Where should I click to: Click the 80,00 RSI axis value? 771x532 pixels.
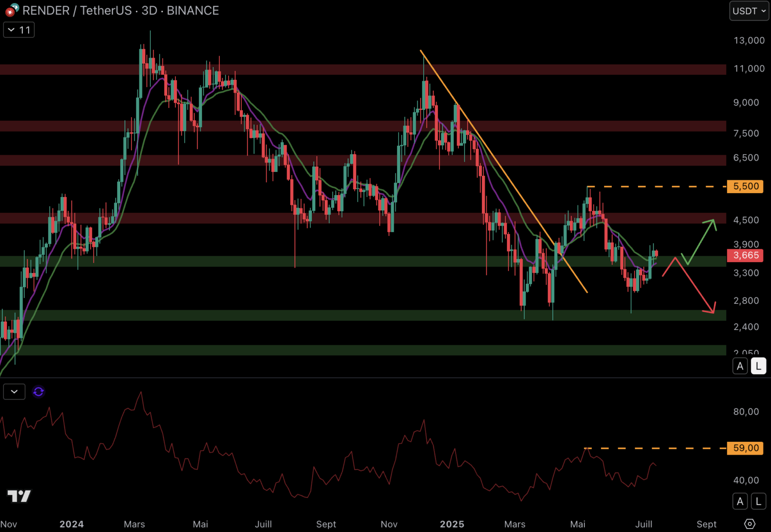point(746,412)
